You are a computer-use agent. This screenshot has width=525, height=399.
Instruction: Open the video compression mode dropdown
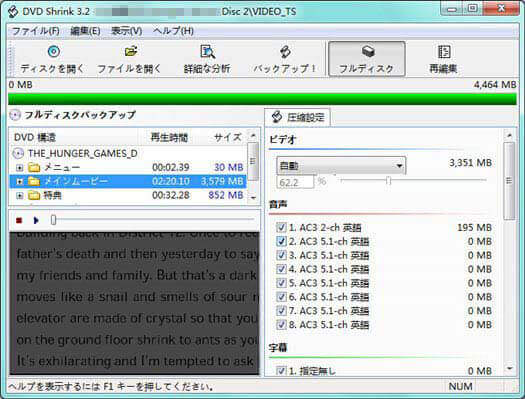(341, 166)
